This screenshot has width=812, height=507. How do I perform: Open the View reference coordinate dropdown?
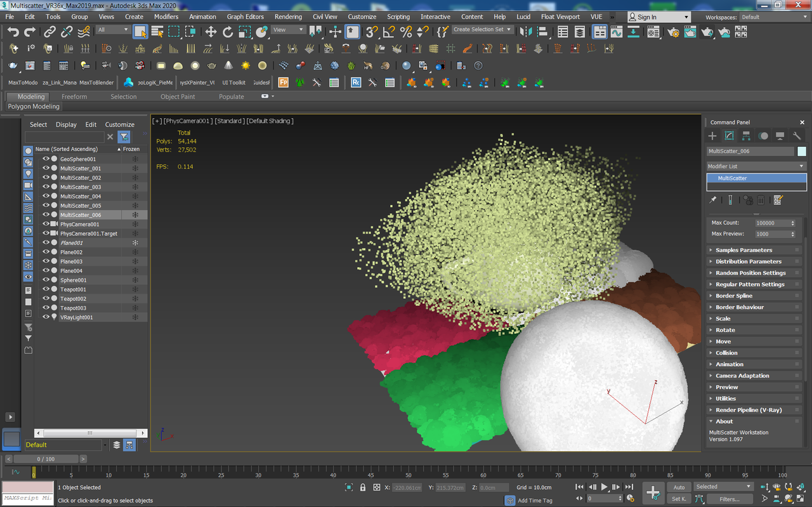(289, 30)
